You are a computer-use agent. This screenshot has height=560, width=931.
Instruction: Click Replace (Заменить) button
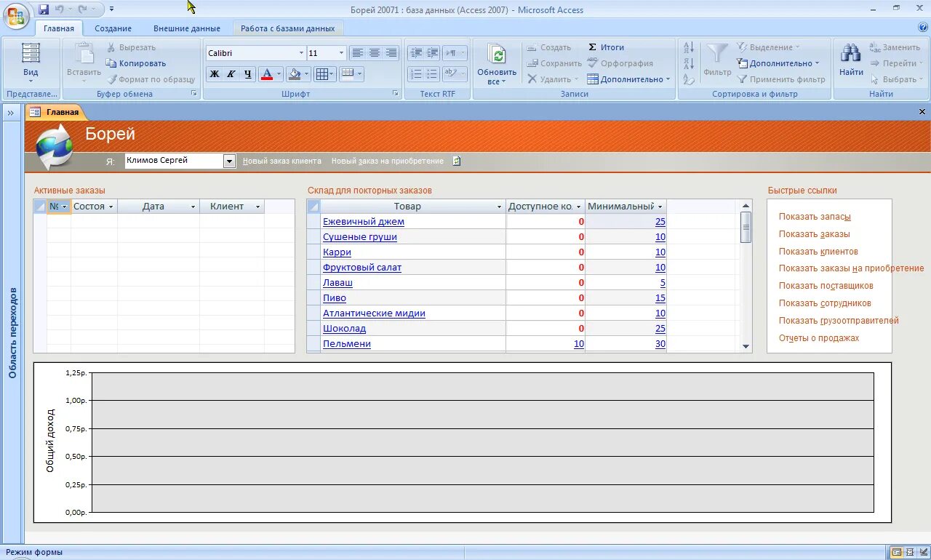point(895,47)
